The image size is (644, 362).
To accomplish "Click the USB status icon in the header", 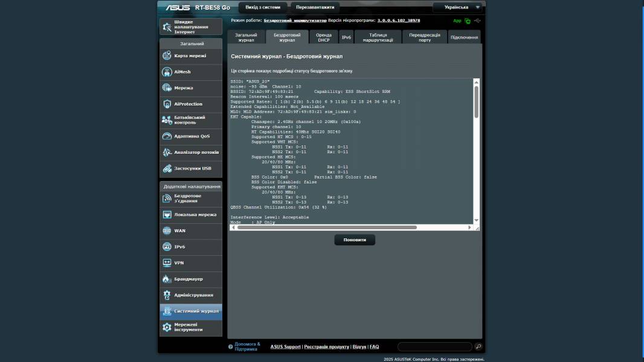I will point(477,19).
